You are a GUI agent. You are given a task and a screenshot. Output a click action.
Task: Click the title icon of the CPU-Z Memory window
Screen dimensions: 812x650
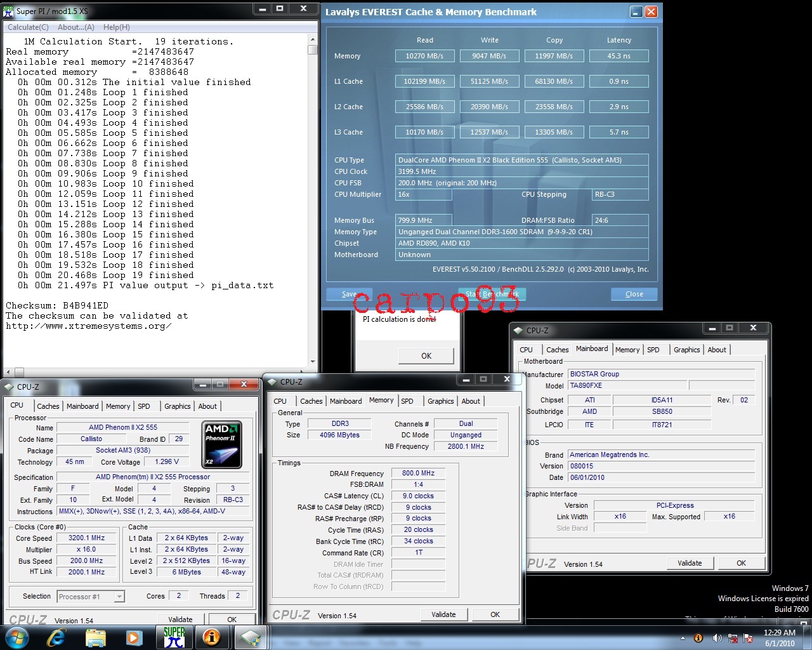(x=272, y=381)
